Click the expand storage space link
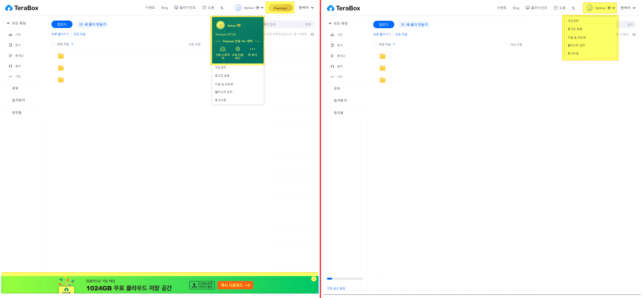Screen dimensions: 644x298 pyautogui.click(x=336, y=288)
